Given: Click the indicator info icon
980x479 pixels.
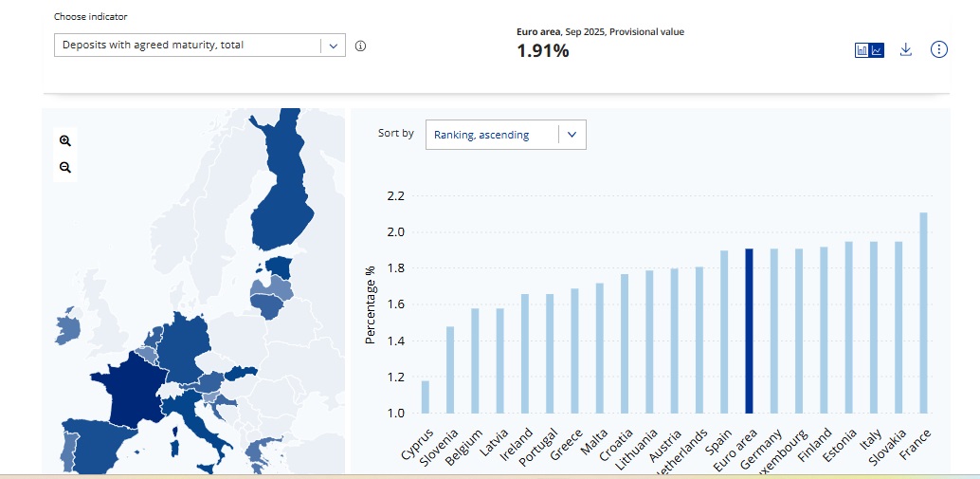Looking at the screenshot, I should [x=360, y=46].
